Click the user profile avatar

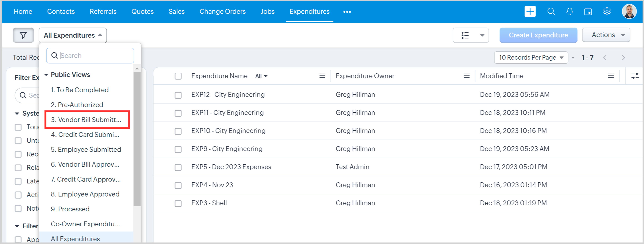click(x=629, y=12)
